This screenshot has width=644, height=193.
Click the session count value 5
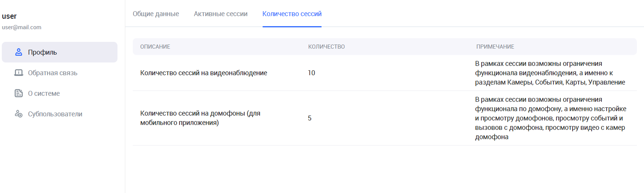[310, 118]
